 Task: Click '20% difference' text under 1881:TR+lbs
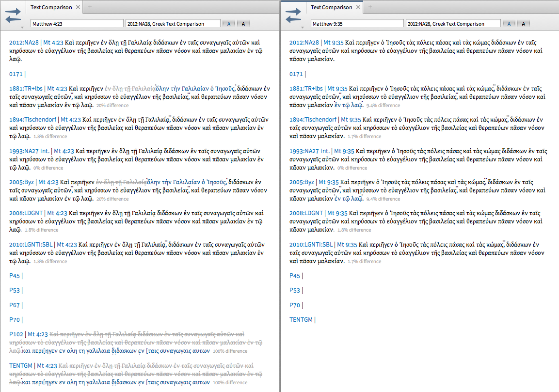pos(112,106)
